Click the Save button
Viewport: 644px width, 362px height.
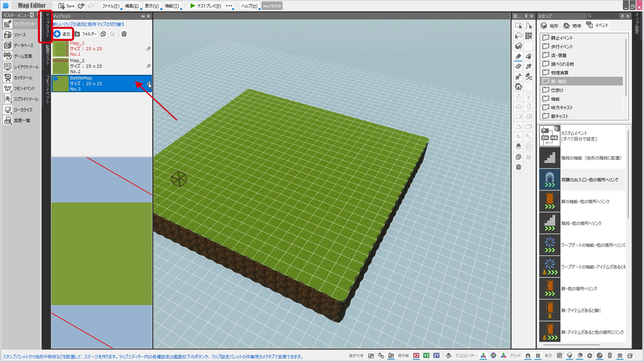pos(66,6)
